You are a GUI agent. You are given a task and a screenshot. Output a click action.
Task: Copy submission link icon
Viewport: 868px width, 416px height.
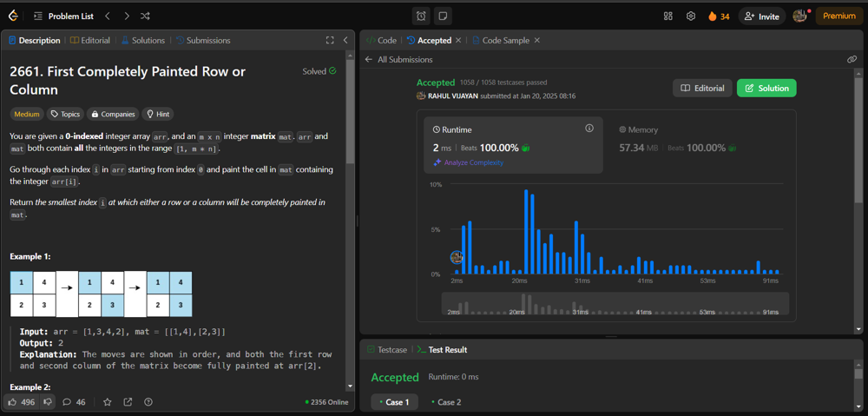[852, 59]
